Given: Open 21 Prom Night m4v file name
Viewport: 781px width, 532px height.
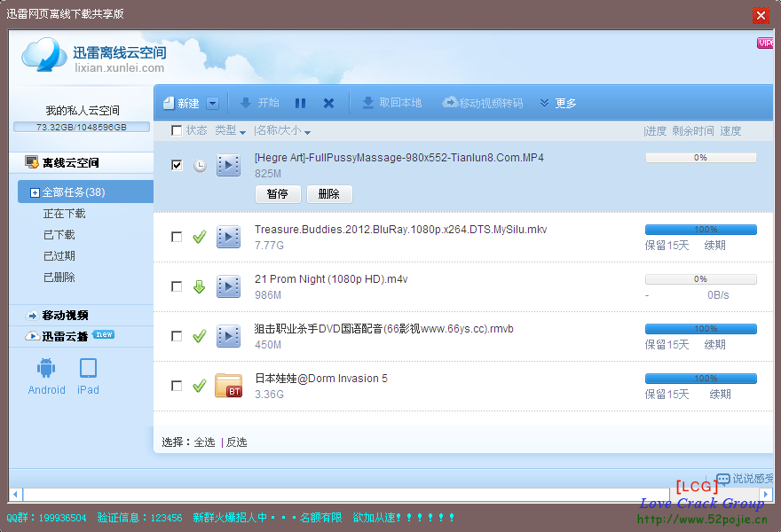Looking at the screenshot, I should tap(331, 279).
